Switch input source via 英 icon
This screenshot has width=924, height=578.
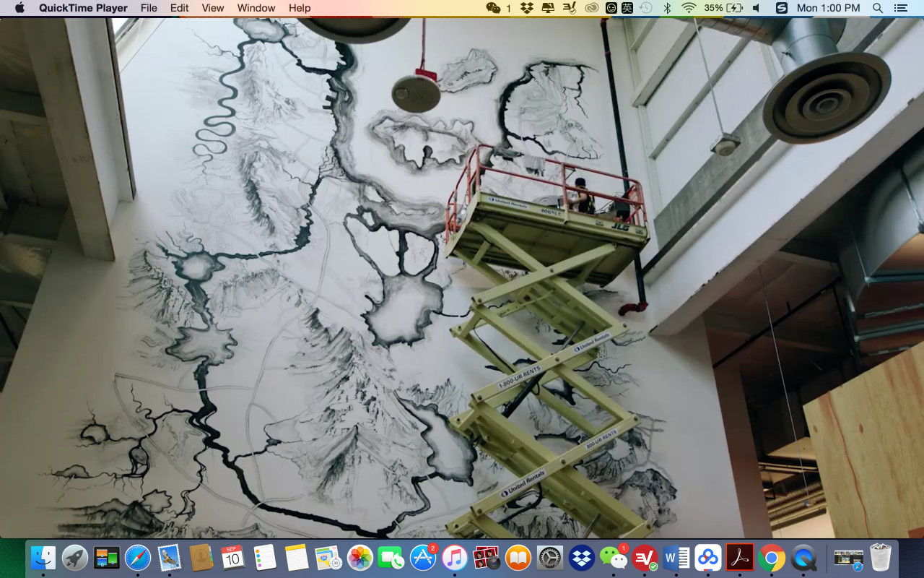(627, 8)
